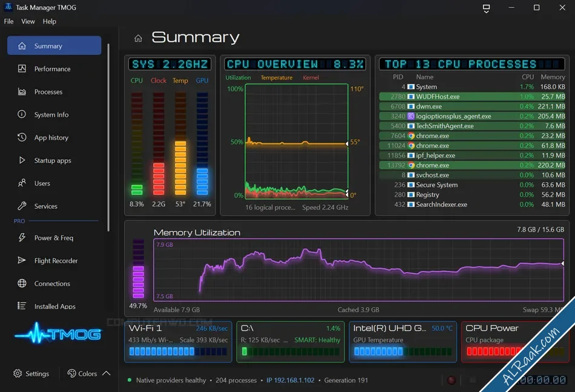Open the Help menu
Viewport: 575px width, 392px height.
click(50, 21)
